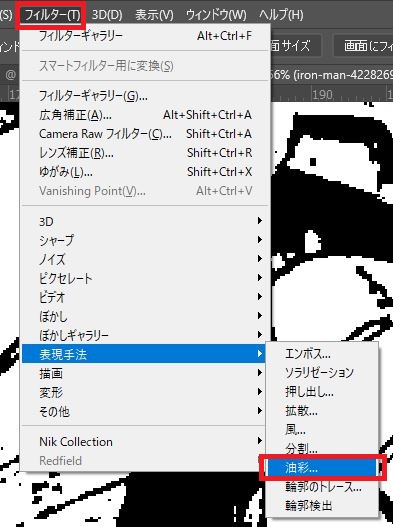393x527 pixels.
Task: Open レンズ補正(R)... filter
Action: pos(145,153)
